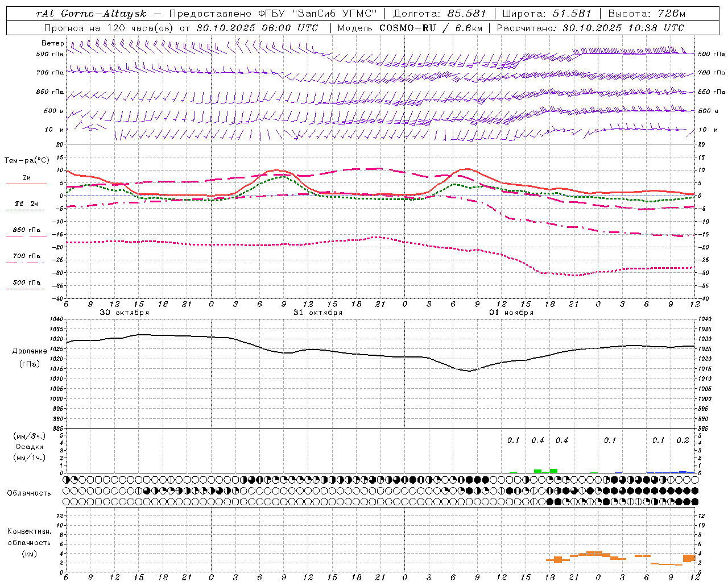728x582 pixels.
Task: Select the station title rAl_Gorno-Altaysk
Action: point(92,14)
